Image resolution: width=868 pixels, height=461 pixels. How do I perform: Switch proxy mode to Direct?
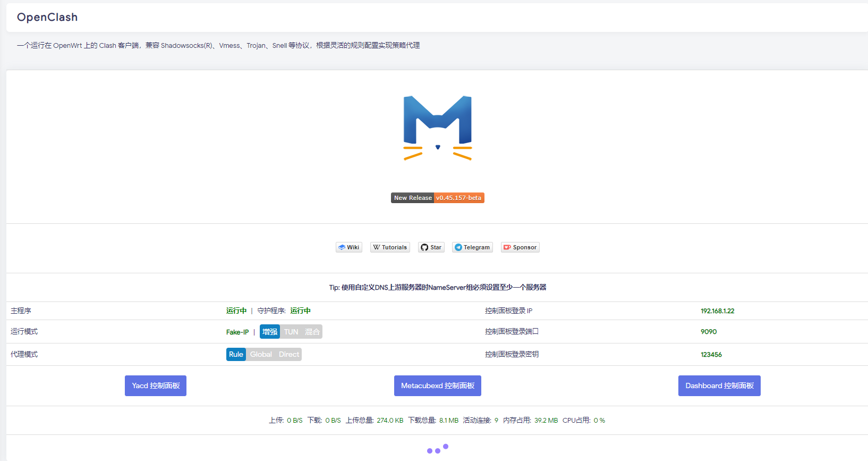click(289, 354)
